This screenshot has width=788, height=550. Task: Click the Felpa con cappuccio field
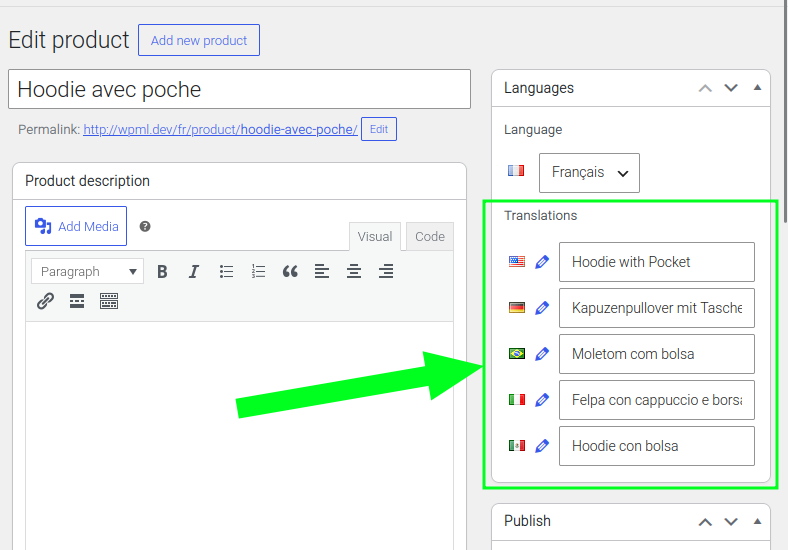point(657,400)
